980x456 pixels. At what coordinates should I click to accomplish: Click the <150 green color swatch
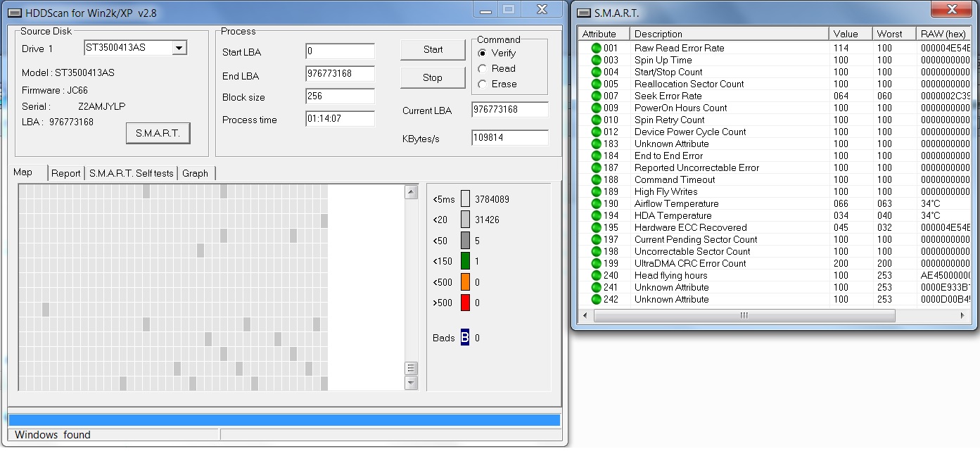coord(465,261)
